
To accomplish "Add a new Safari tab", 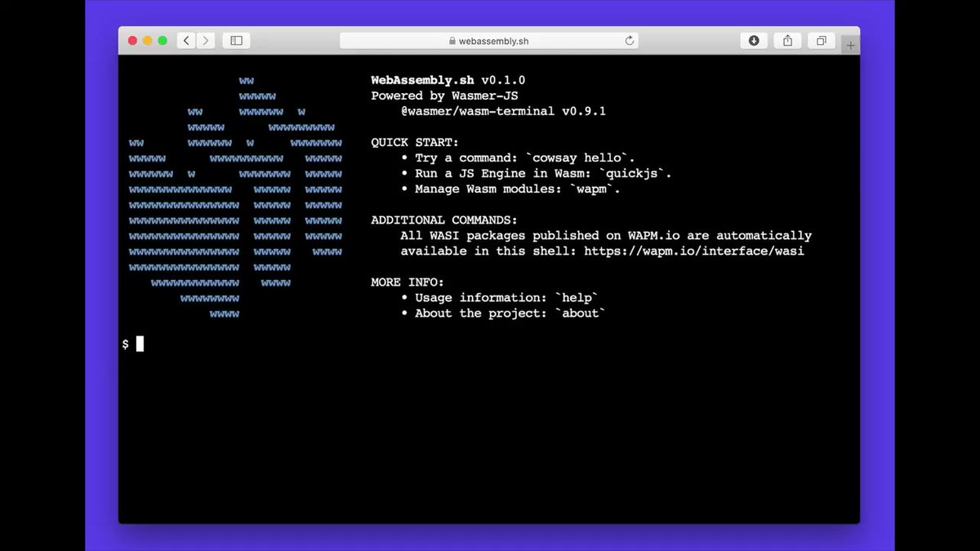I will point(850,46).
